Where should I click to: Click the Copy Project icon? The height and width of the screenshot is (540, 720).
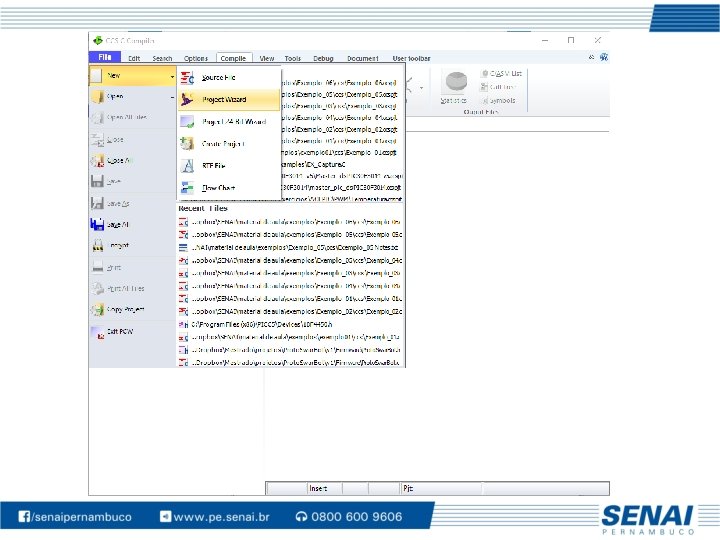tap(97, 309)
